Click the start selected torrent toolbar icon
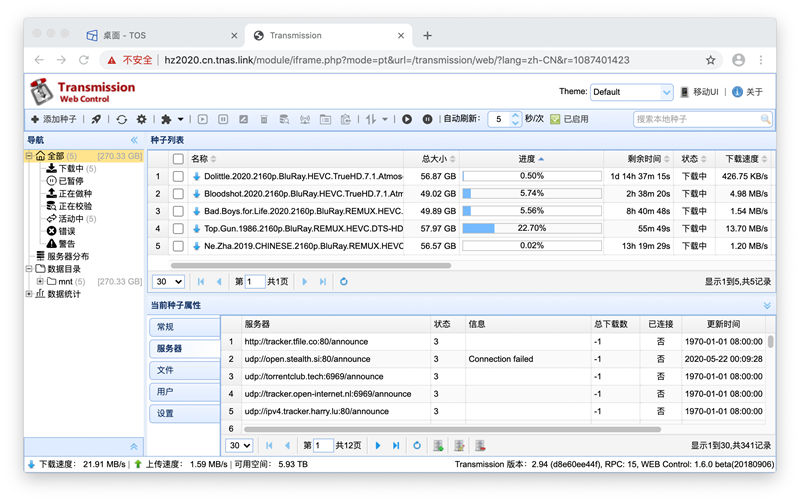Viewport: 800px width, 502px height. (203, 119)
